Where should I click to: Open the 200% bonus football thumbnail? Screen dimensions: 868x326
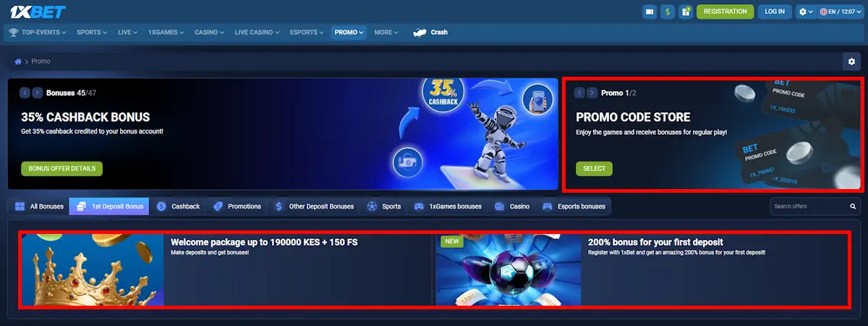(509, 269)
